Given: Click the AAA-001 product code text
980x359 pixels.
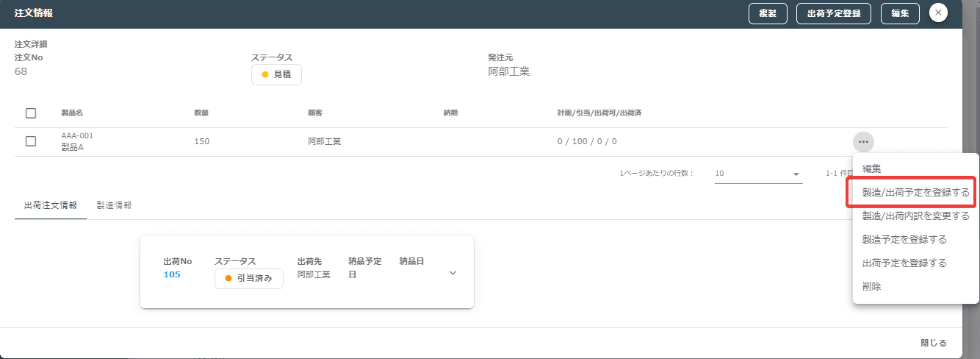Looking at the screenshot, I should coord(77,136).
